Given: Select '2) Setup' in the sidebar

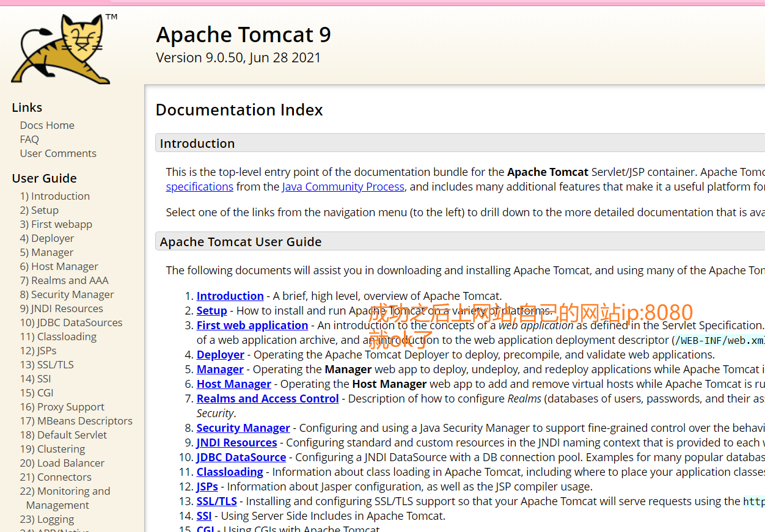Looking at the screenshot, I should (x=39, y=210).
